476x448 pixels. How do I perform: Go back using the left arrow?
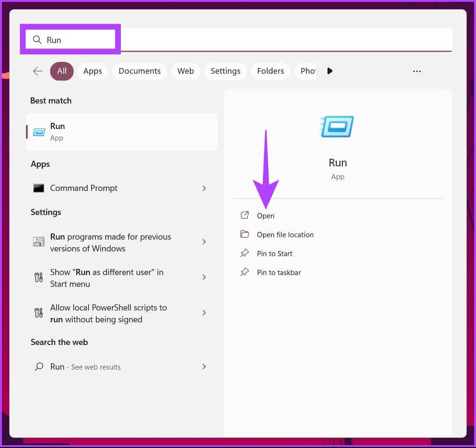(x=38, y=71)
